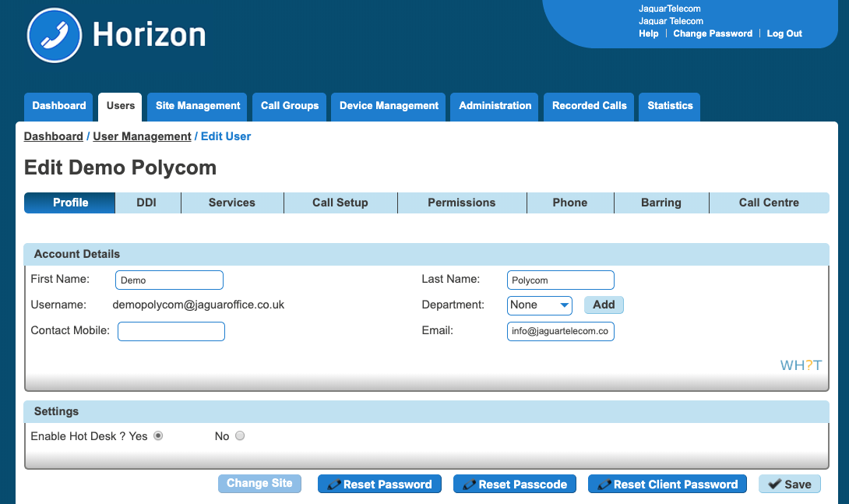Open the User Management breadcrumb link

click(x=142, y=136)
